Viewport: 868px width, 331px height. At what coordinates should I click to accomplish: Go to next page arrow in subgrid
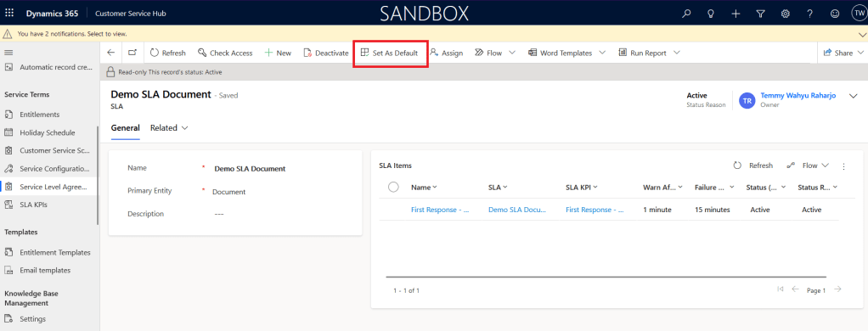[x=838, y=289]
